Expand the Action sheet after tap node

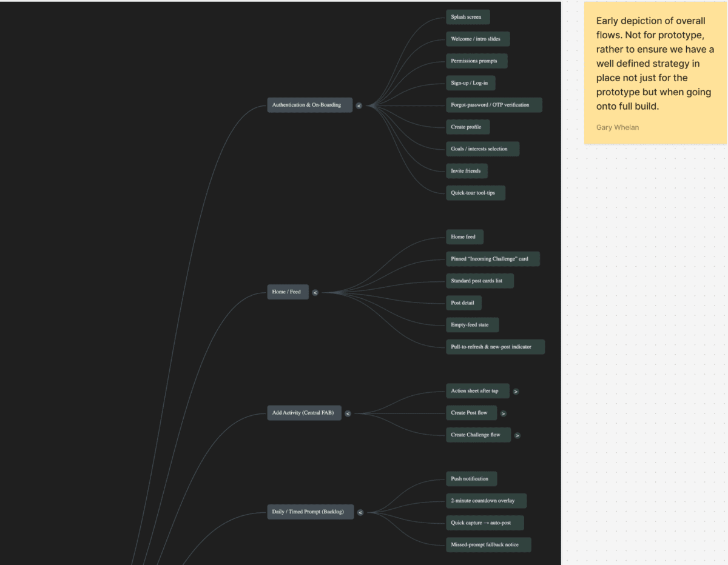pyautogui.click(x=516, y=392)
